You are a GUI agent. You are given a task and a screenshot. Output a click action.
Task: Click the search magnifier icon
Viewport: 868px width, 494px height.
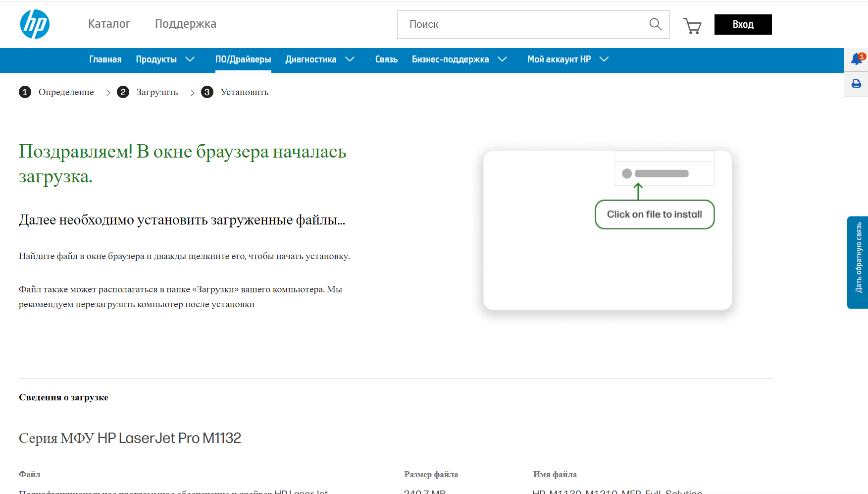[655, 24]
